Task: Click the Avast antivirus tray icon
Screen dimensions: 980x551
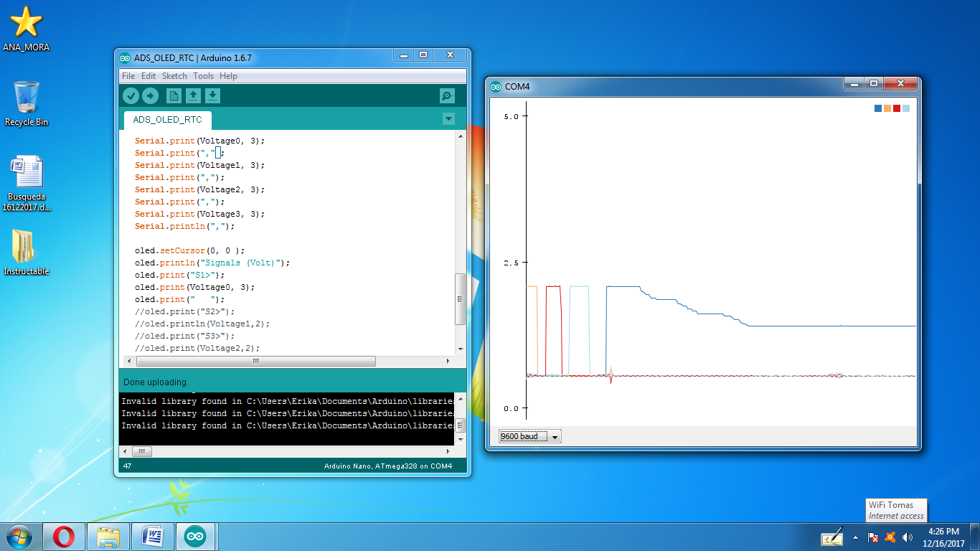Action: coord(890,537)
